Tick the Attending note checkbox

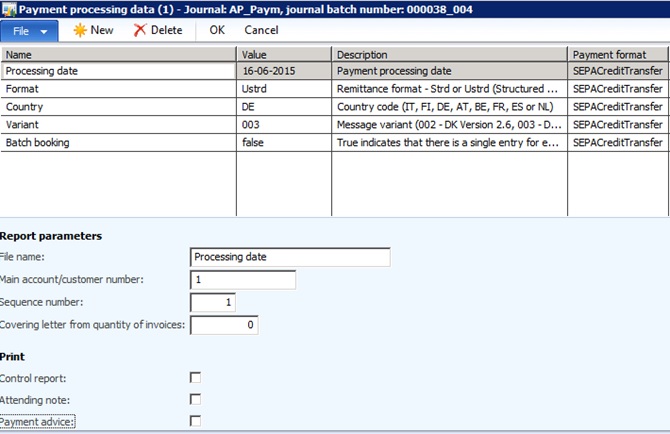click(196, 399)
